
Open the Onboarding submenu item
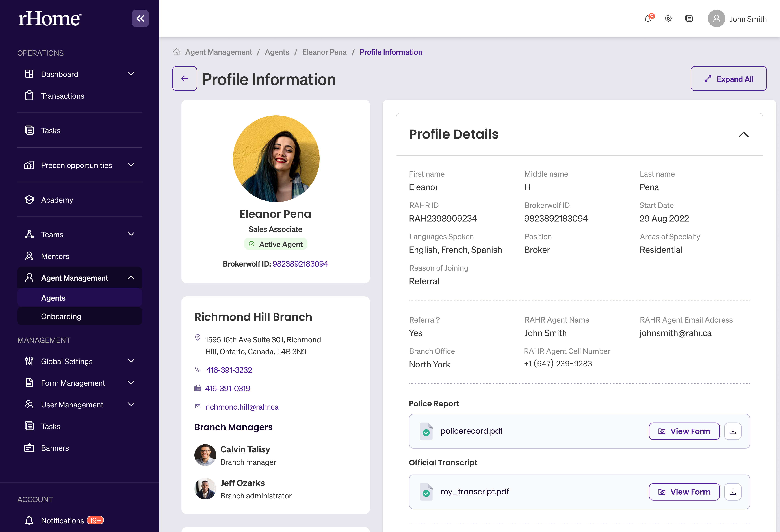point(61,316)
